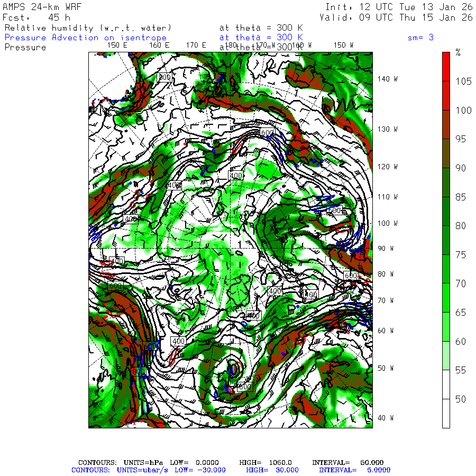Click the black "UNITS=hPa" contour legend text
The image size is (476, 476).
[143, 463]
